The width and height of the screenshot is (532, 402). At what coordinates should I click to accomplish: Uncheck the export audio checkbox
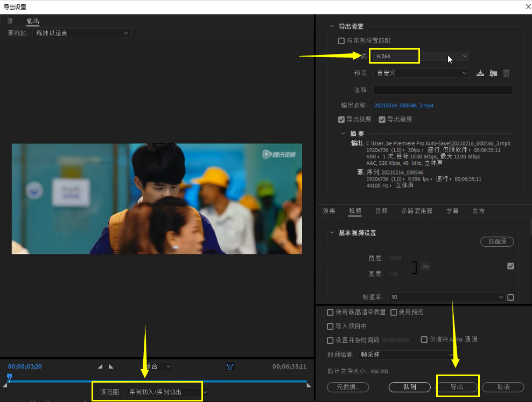pos(382,120)
